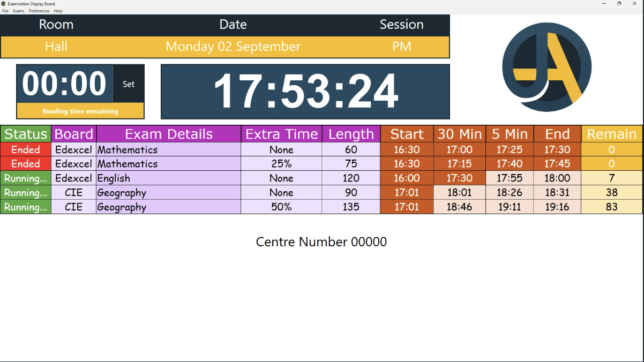Minimize the Examination Display Board window

point(604,4)
